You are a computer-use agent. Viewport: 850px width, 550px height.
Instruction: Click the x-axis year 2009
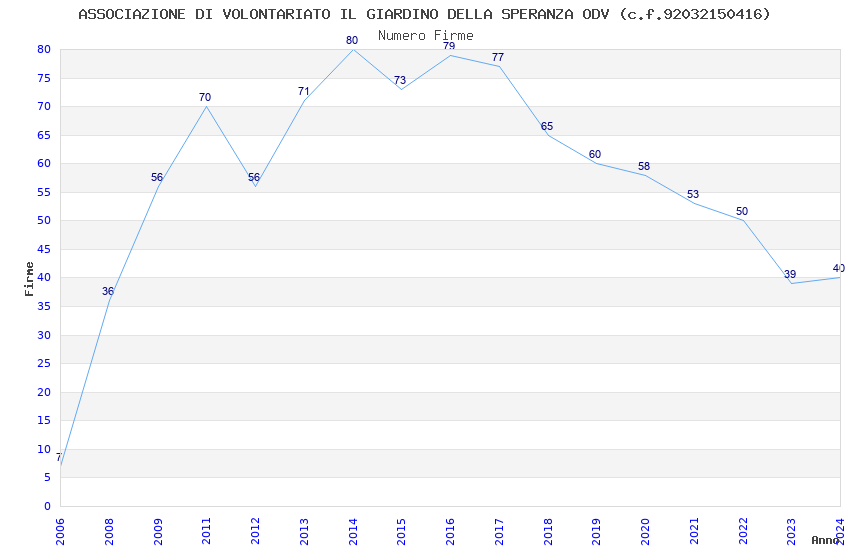pyautogui.click(x=157, y=532)
